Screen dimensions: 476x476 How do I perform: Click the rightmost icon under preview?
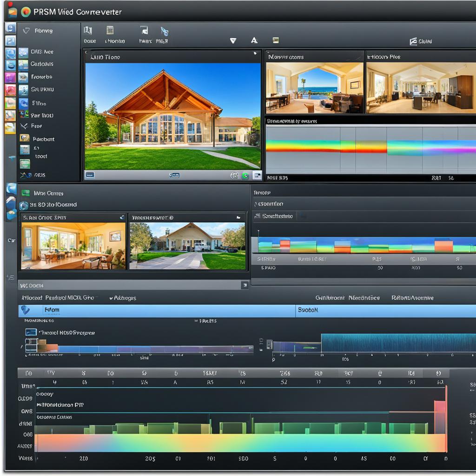[x=257, y=175]
